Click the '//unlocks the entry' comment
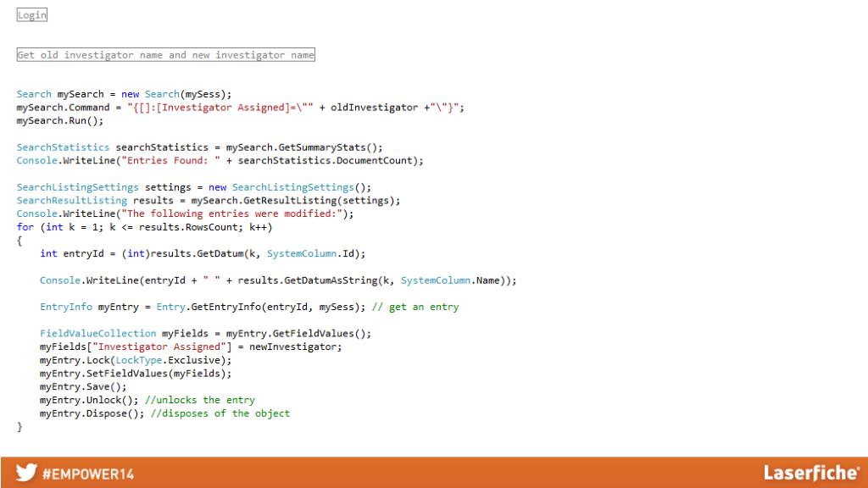 tap(200, 400)
